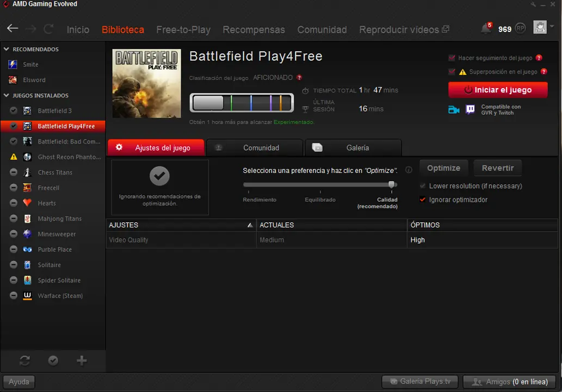Viewport: 562px width, 392px height.
Task: Toggle the minus status for Solitaire
Action: [13, 264]
